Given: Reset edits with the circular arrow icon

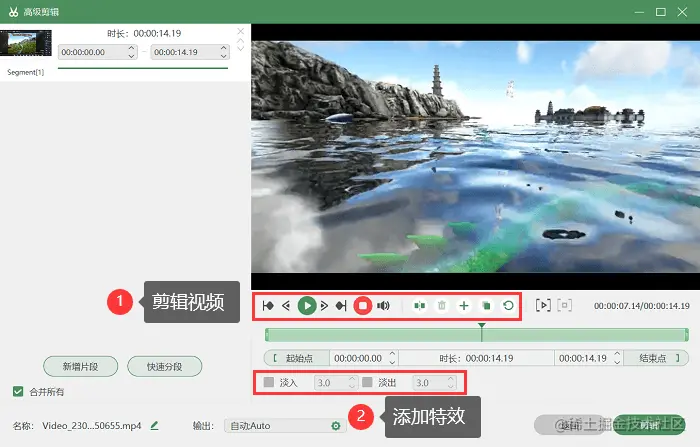Looking at the screenshot, I should (508, 306).
